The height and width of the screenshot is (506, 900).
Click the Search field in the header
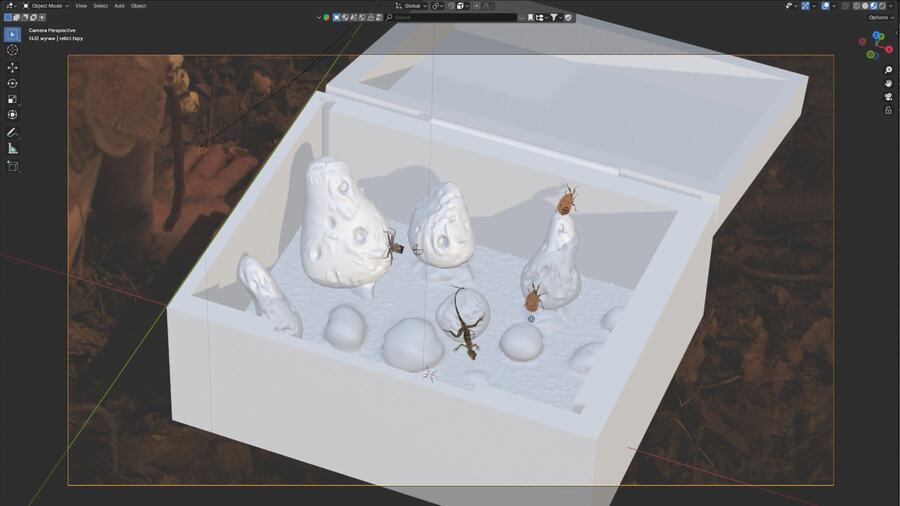(x=450, y=17)
